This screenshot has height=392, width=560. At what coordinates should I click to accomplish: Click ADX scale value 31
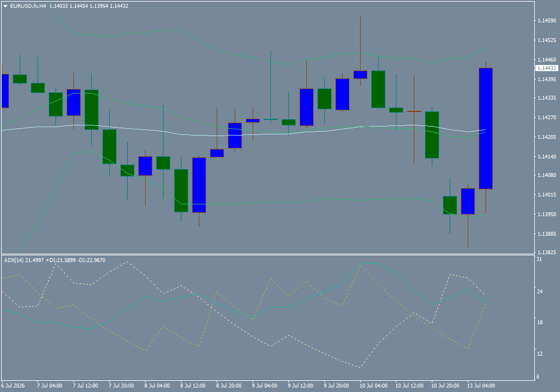point(539,259)
